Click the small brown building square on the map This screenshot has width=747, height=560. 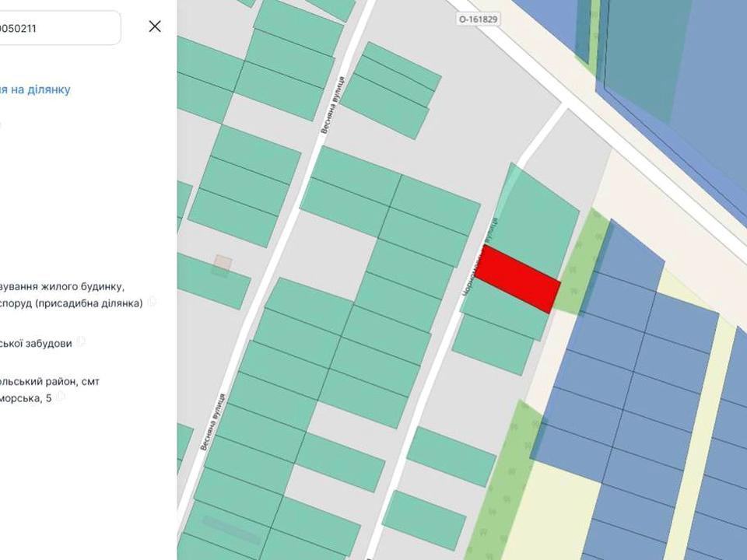222,265
